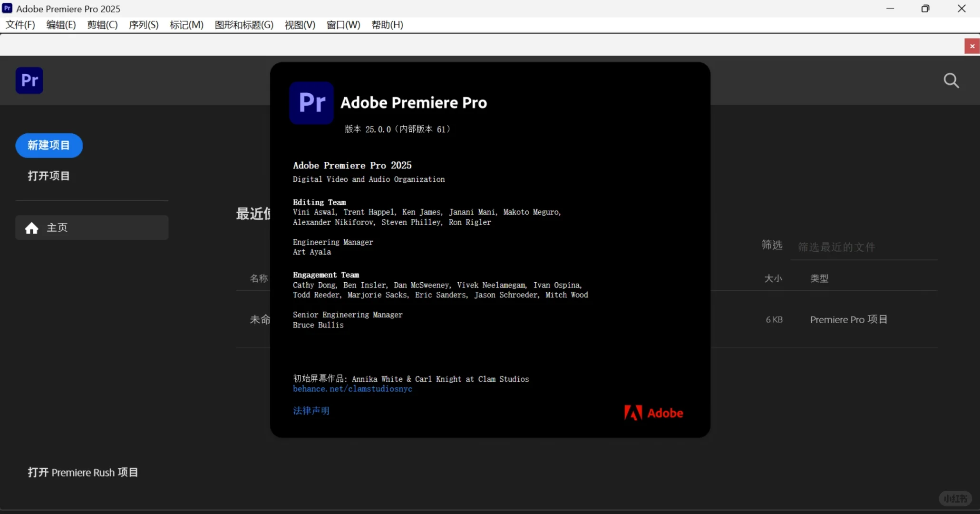Image resolution: width=980 pixels, height=514 pixels.
Task: Open the 文件(F) menu
Action: [20, 25]
